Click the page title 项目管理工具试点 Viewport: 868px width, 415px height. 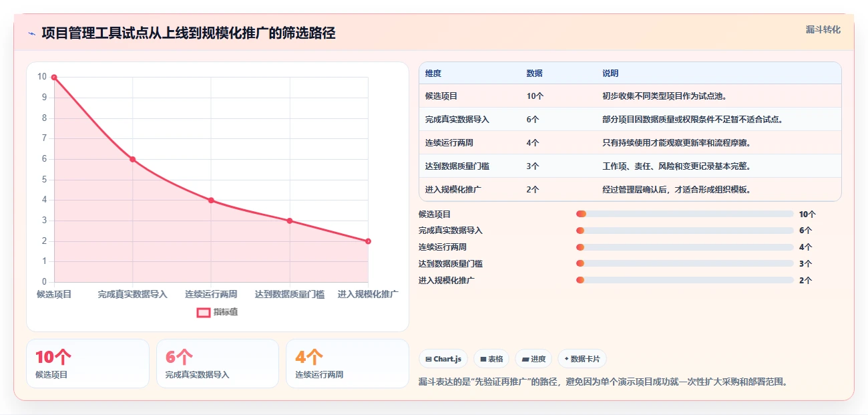coord(188,33)
